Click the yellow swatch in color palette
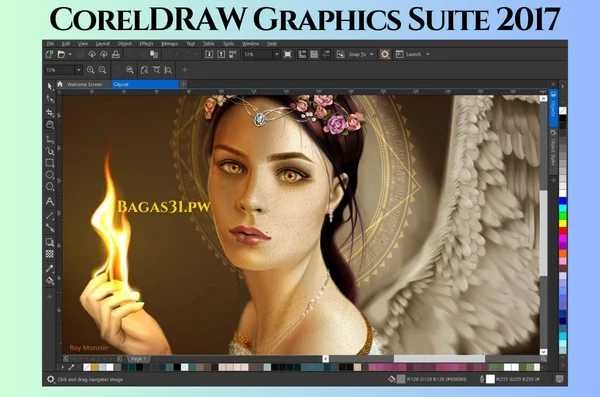 562,223
